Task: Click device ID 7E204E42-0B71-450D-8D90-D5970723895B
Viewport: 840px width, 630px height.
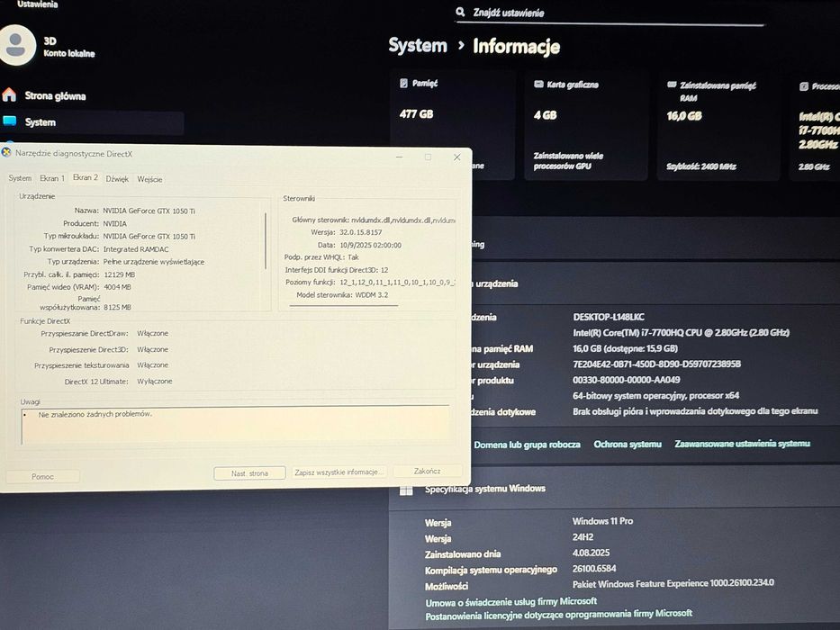Action: pyautogui.click(x=657, y=364)
